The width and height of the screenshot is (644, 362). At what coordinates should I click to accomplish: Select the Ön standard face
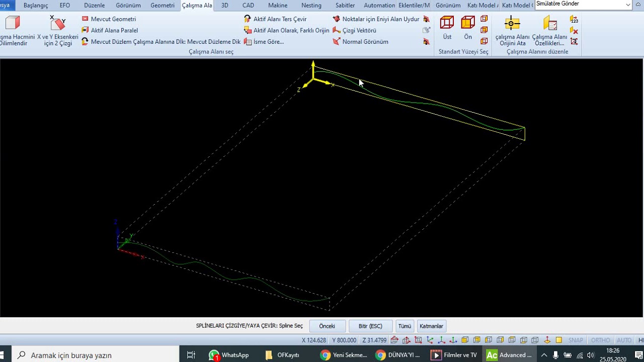468,28
